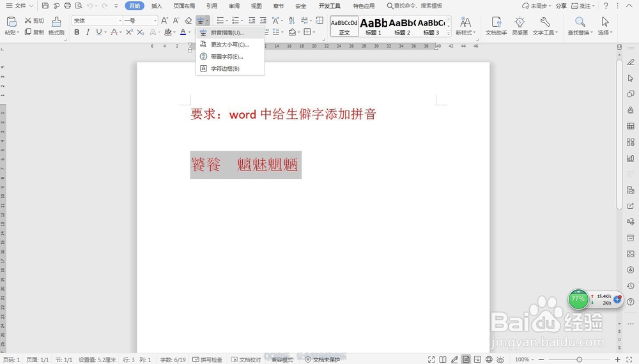Click the Cut (剪切) scissors button

coord(35,20)
